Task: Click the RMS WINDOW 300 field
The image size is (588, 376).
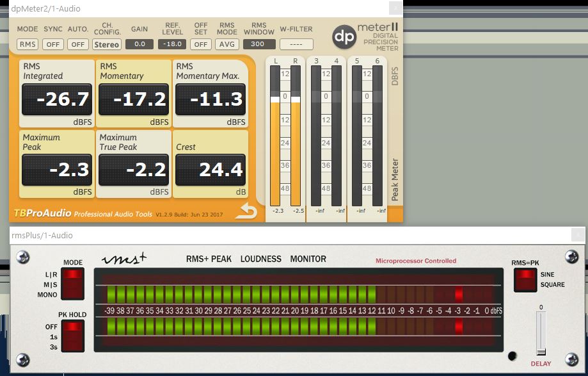Action: point(259,44)
